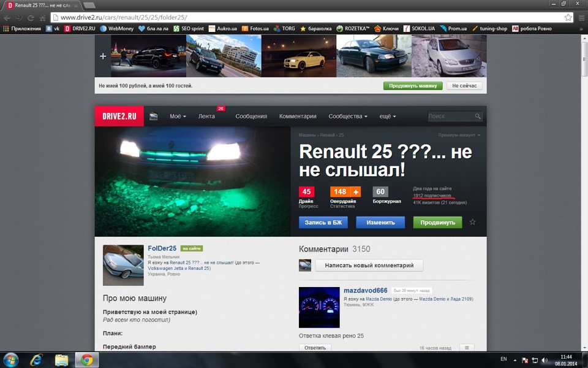588x368 pixels.
Task: Click the volume icon in the system tray
Action: 545,360
